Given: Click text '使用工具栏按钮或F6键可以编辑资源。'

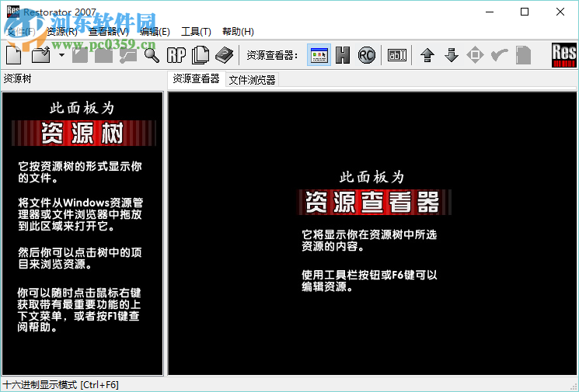Looking at the screenshot, I should 369,281.
